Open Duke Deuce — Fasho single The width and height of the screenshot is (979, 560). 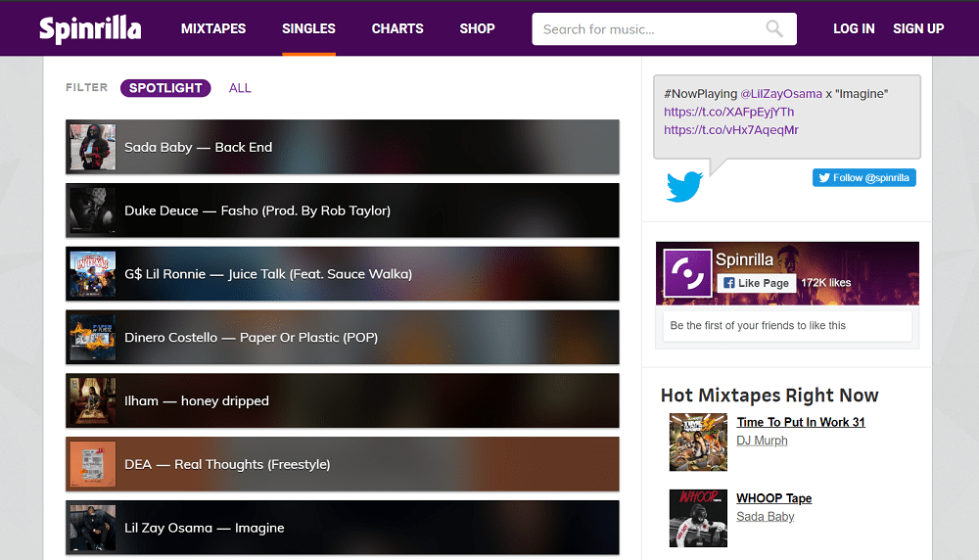(x=342, y=210)
